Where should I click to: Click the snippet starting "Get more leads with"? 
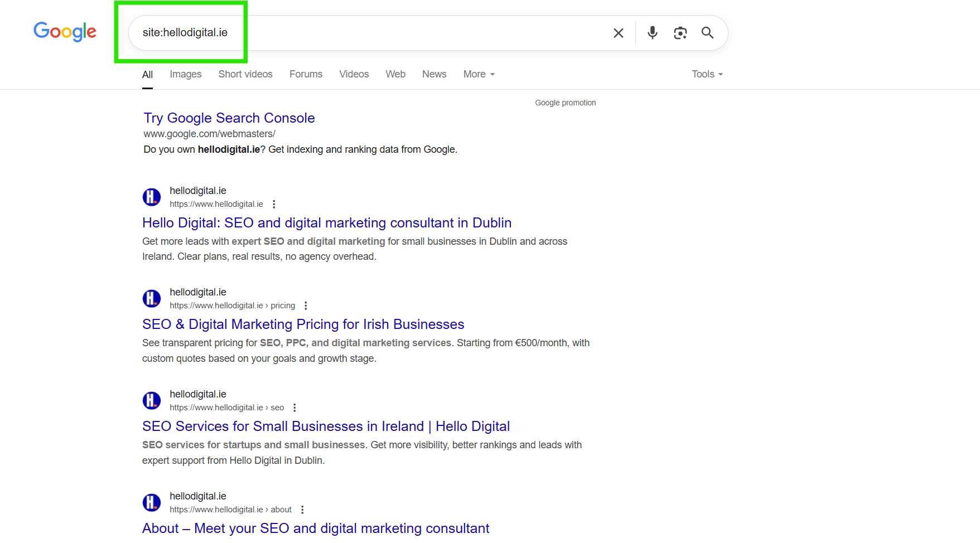[x=355, y=249]
